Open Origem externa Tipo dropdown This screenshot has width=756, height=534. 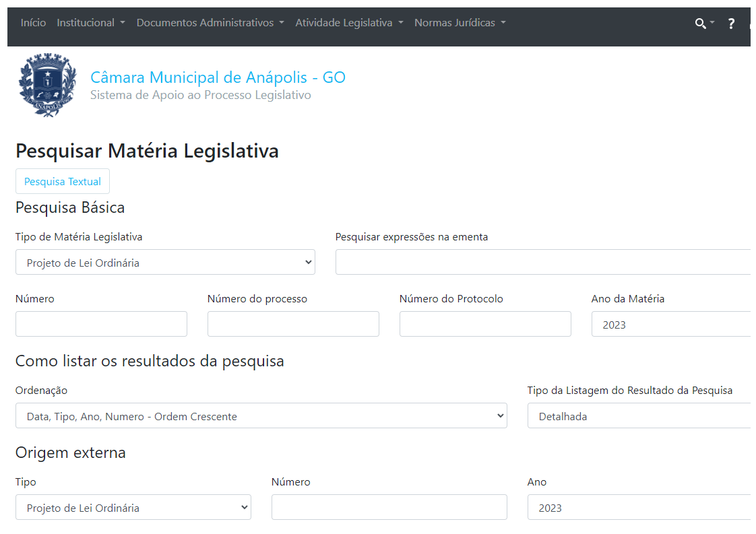[133, 508]
